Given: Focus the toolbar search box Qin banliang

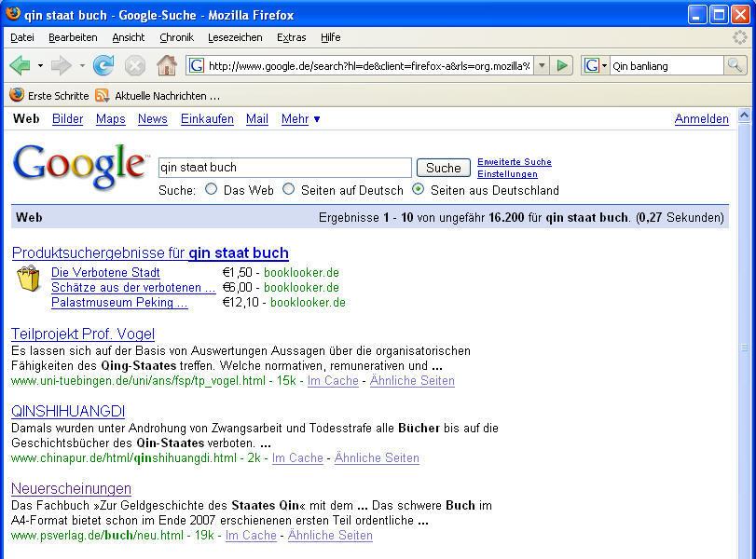Looking at the screenshot, I should pos(667,65).
